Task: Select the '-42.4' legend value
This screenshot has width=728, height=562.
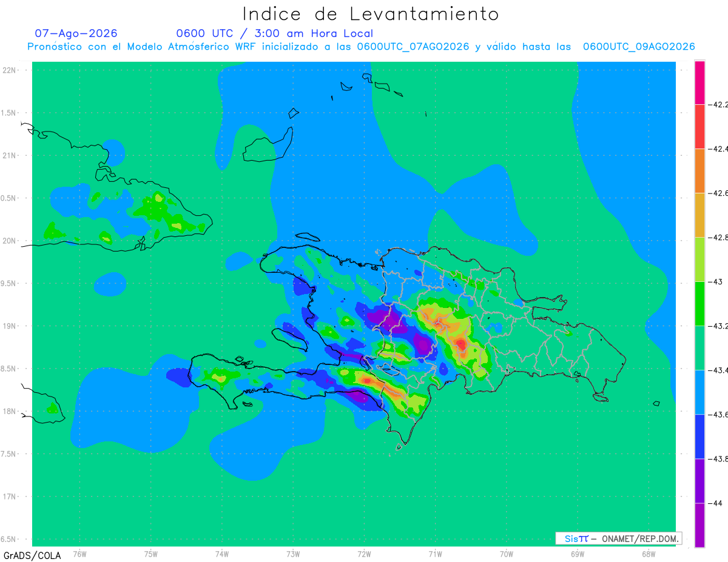Action: pyautogui.click(x=718, y=149)
